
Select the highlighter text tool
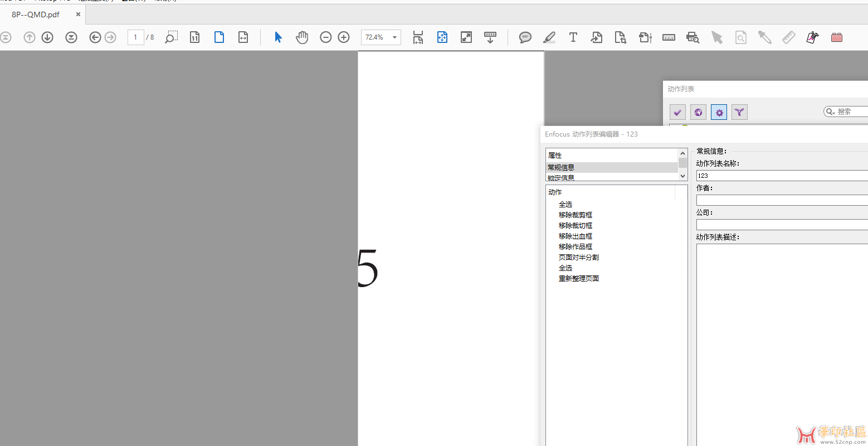pos(549,37)
